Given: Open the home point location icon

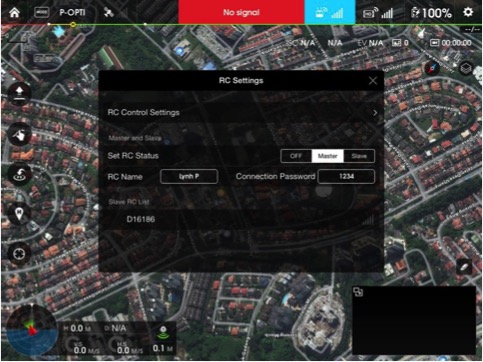Looking at the screenshot, I should 19,214.
